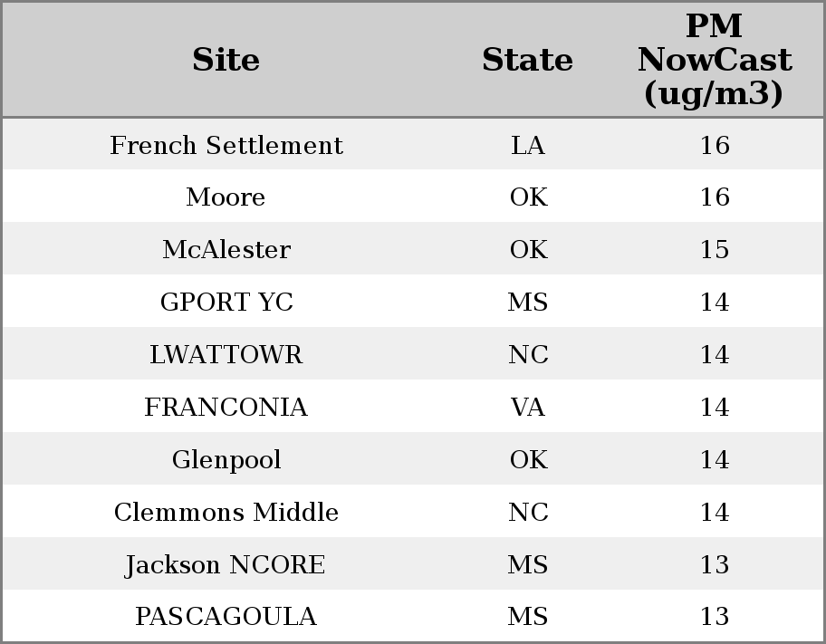Click the McAlester site name
Screen dimensions: 826x644
226,250
